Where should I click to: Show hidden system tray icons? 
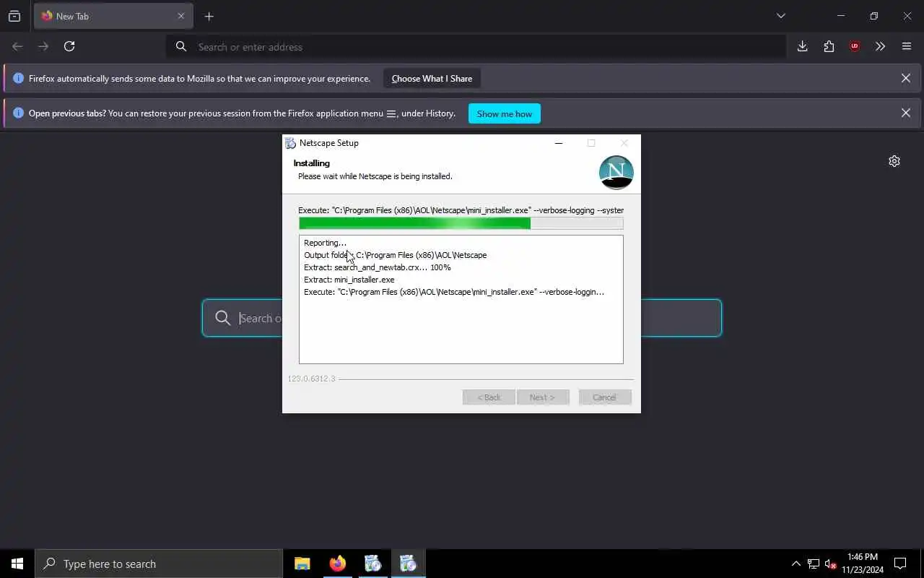tap(796, 564)
